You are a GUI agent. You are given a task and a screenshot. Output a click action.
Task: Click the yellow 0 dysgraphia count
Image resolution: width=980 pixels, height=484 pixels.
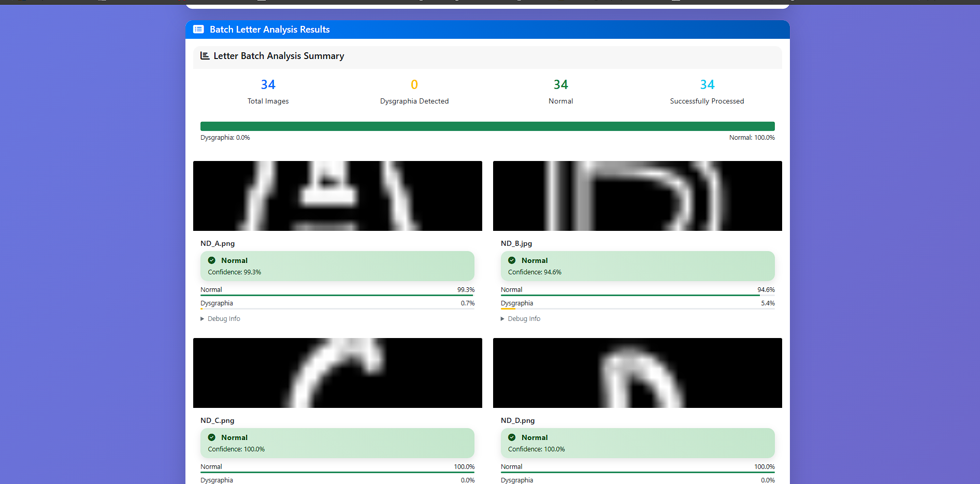(x=414, y=84)
